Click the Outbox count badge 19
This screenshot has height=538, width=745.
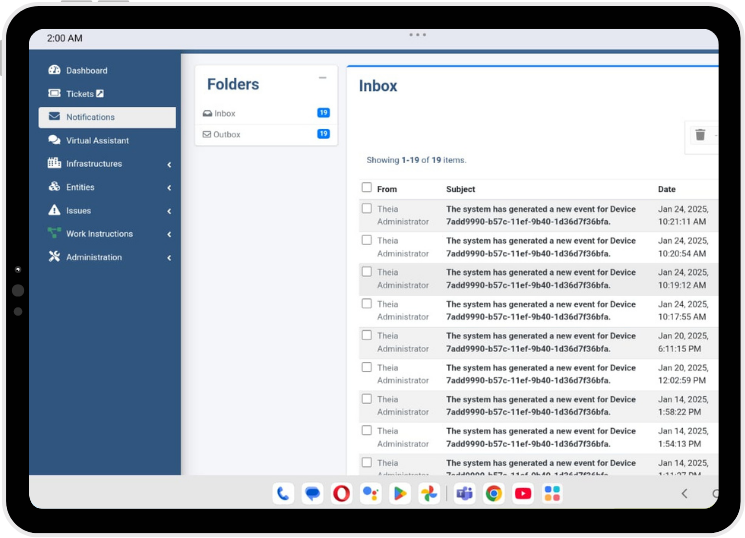coord(323,134)
